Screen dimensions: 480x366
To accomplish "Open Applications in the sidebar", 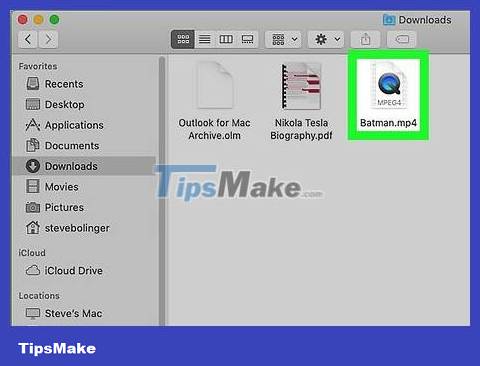I will pyautogui.click(x=83, y=125).
